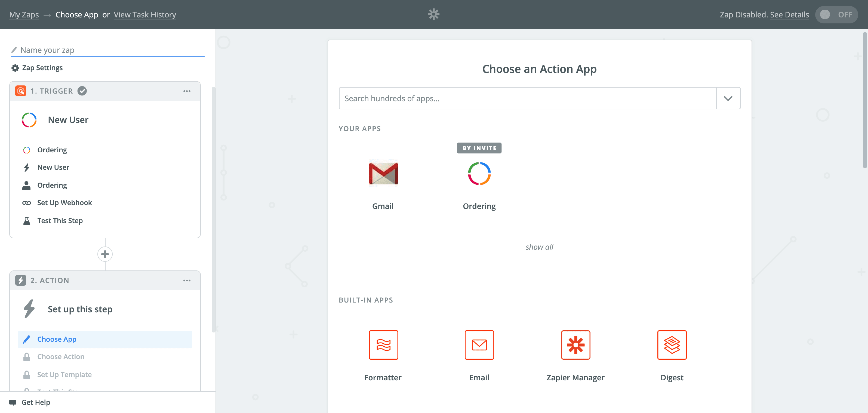Screen dimensions: 868x413
Task: Click the show all apps link
Action: point(539,247)
